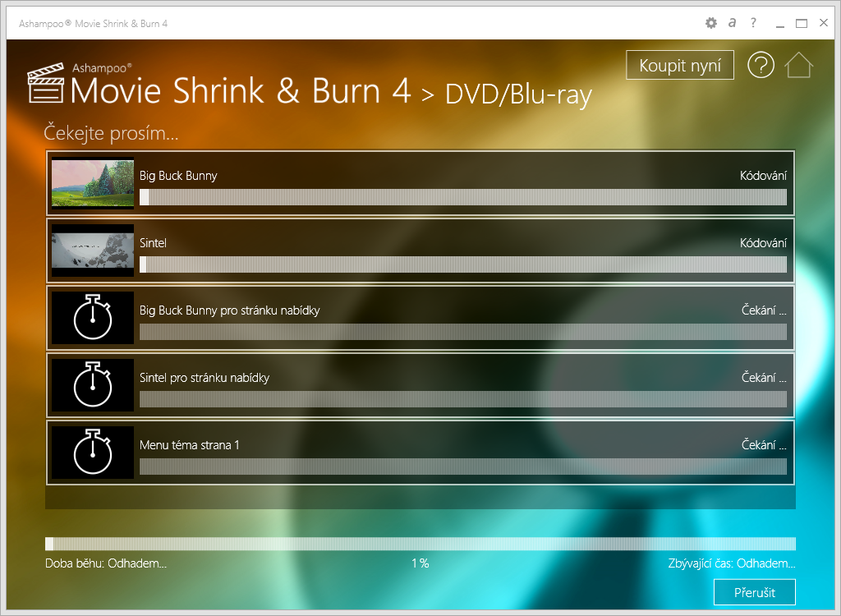Open settings via the gear icon
This screenshot has width=841, height=616.
[710, 23]
